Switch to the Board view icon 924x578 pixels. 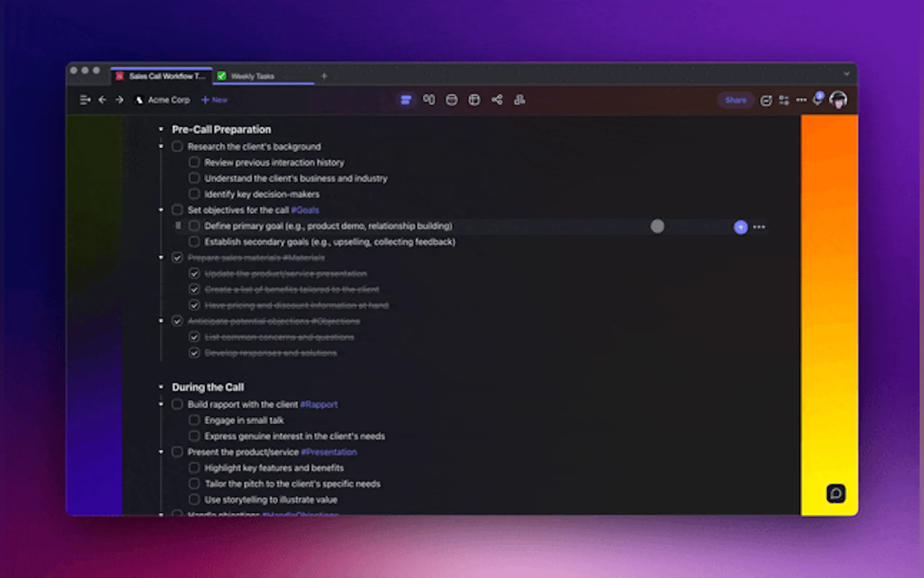(429, 100)
